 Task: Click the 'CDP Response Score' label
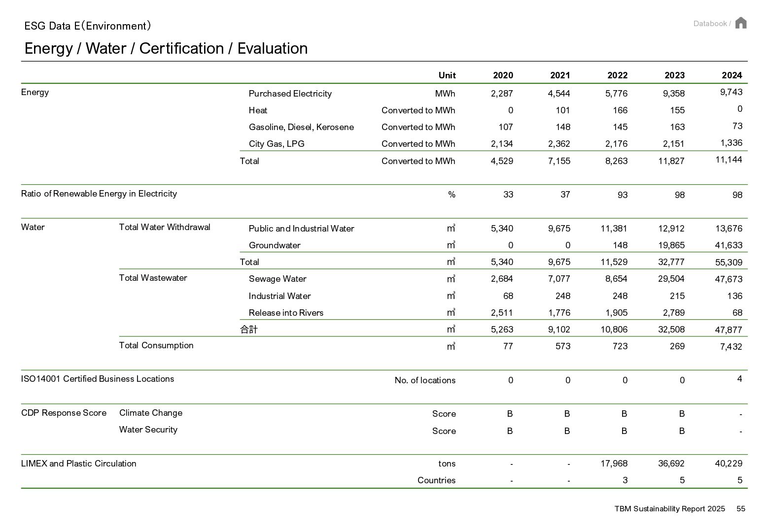pos(64,413)
